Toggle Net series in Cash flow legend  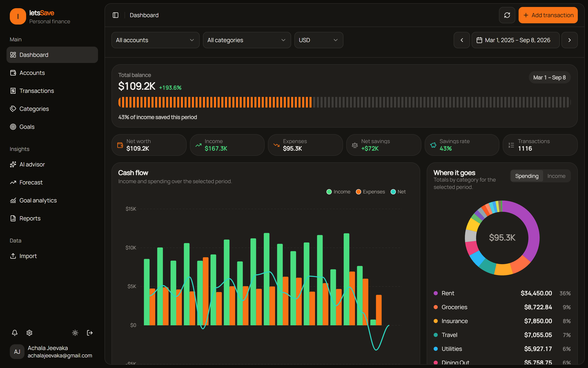tap(398, 192)
